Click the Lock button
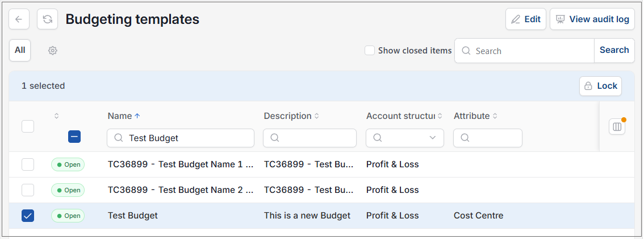The height and width of the screenshot is (239, 644). coord(600,86)
